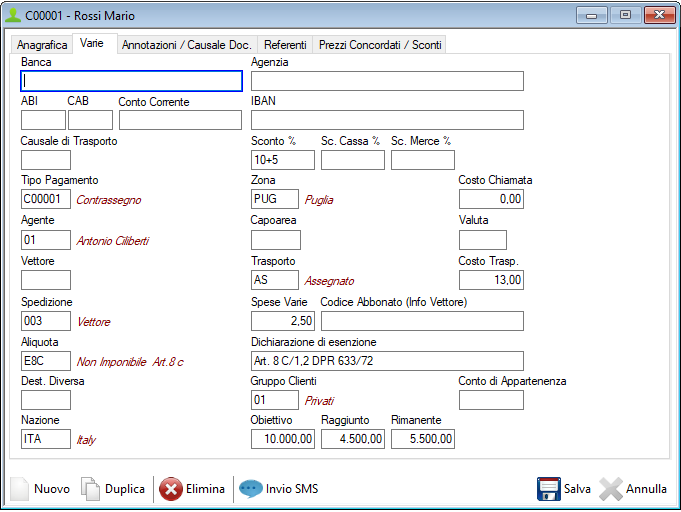Open the Annotazioni / Causale Doc. tab
This screenshot has width=681, height=512.
coord(186,45)
